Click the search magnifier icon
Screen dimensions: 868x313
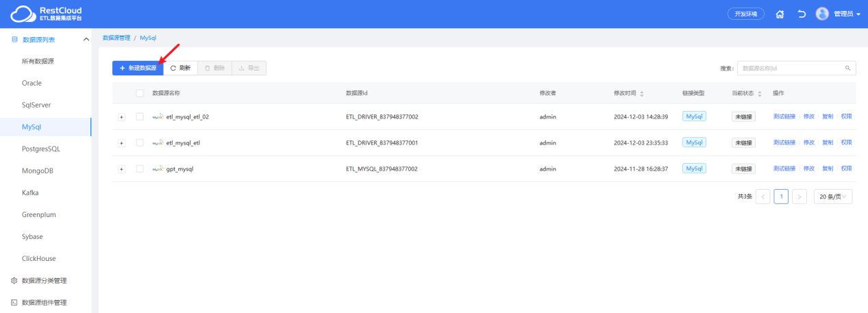[x=847, y=68]
